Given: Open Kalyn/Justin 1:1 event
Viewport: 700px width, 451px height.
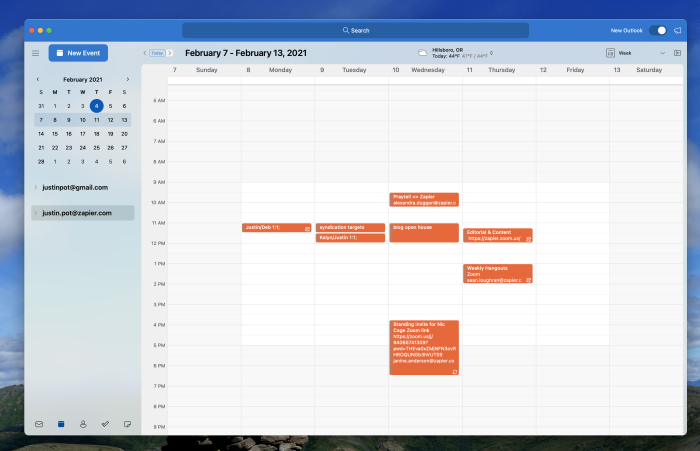Looking at the screenshot, I should pos(350,238).
